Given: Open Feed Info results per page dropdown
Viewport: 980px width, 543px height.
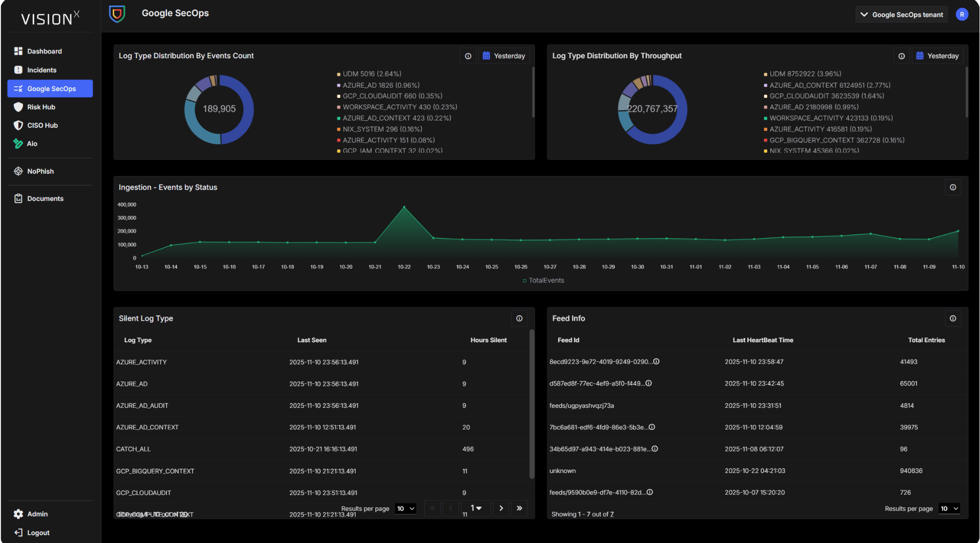Looking at the screenshot, I should pos(949,509).
